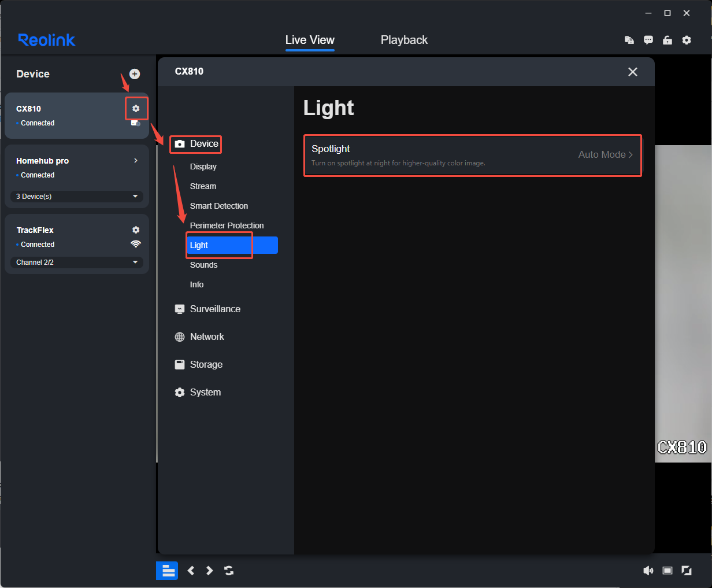The height and width of the screenshot is (588, 712).
Task: Expand Homehub pro with chevron
Action: point(136,161)
